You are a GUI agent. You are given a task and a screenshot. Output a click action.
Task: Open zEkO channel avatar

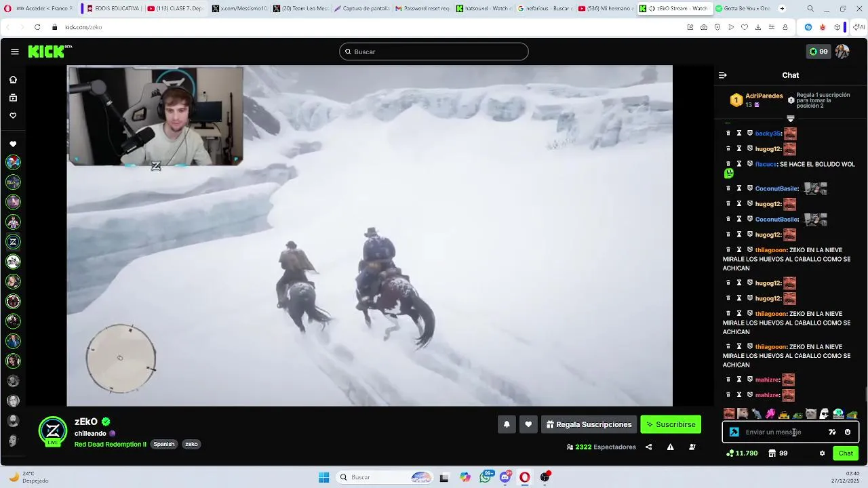point(53,431)
